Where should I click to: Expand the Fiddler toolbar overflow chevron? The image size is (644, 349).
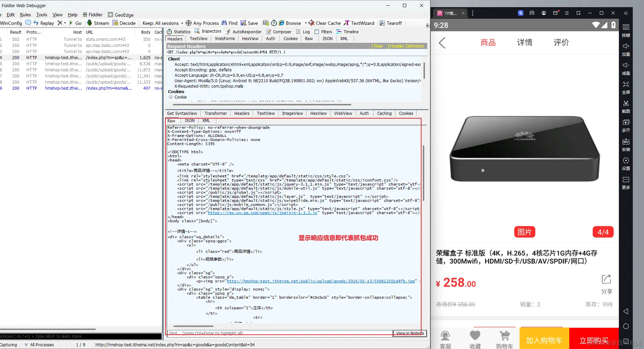(x=427, y=25)
